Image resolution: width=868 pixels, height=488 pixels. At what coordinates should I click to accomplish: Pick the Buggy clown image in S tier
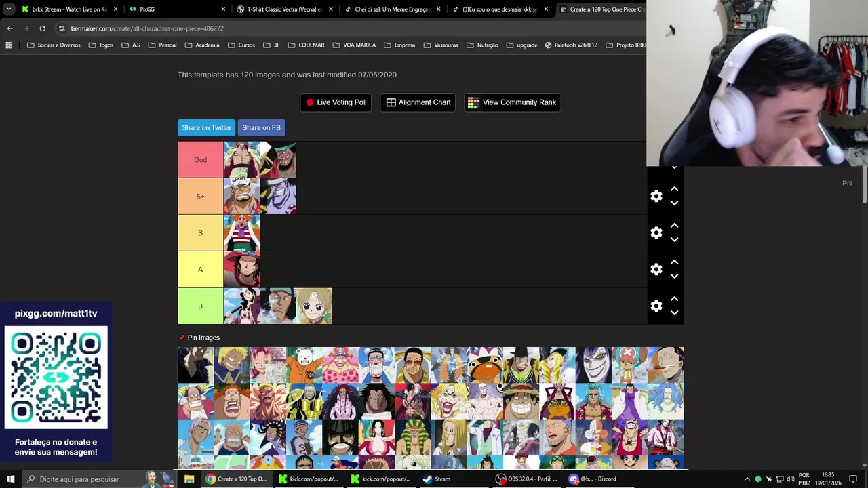tap(241, 233)
